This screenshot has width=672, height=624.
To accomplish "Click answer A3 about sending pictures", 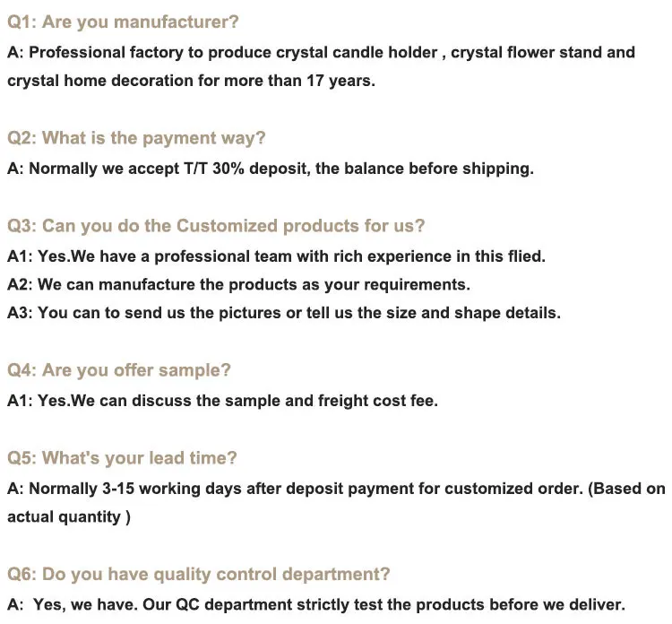I will pyautogui.click(x=284, y=313).
